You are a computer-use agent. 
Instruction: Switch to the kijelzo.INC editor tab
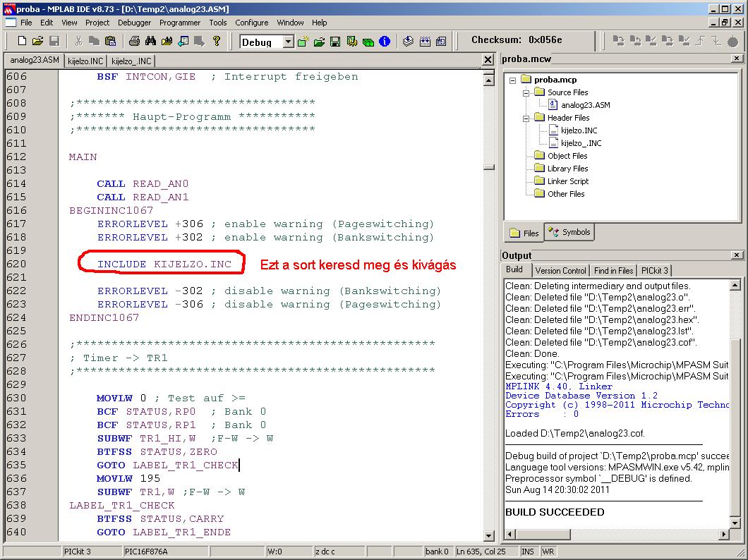coord(85,61)
